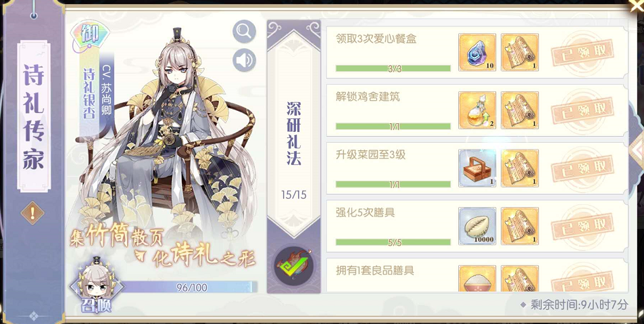Click 已领取 stamp for 解锁鸡舍建筑
644x324 pixels.
[x=583, y=110]
